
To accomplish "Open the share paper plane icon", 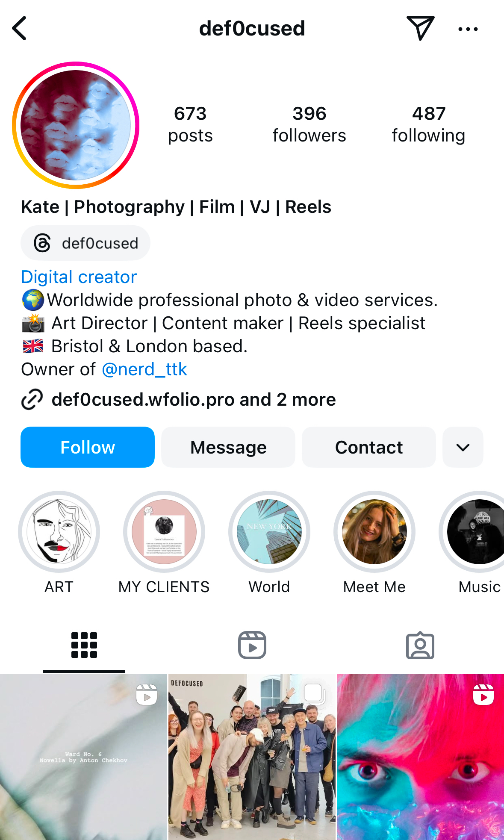I will 420,28.
